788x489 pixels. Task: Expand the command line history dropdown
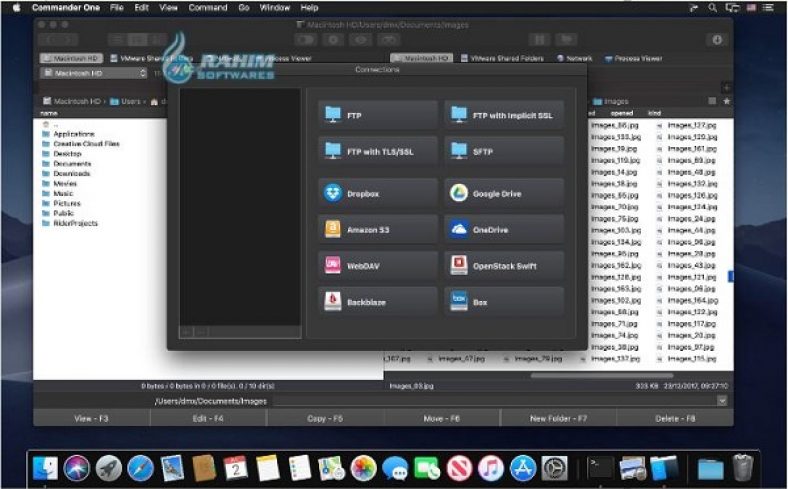722,401
